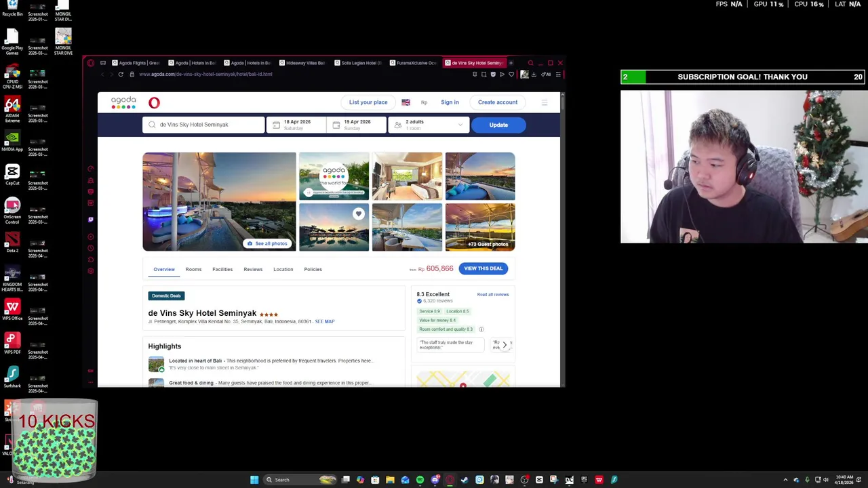Reload the page in Opera
The height and width of the screenshot is (488, 868).
tap(121, 74)
